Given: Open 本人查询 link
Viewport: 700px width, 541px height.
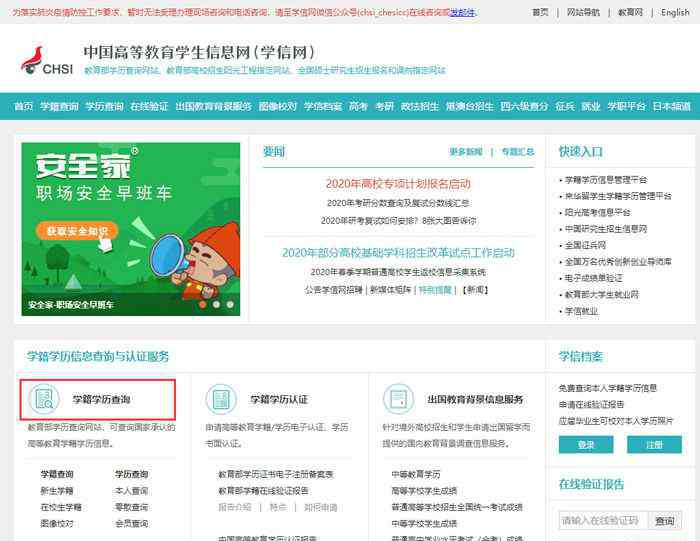Looking at the screenshot, I should pos(131,491).
